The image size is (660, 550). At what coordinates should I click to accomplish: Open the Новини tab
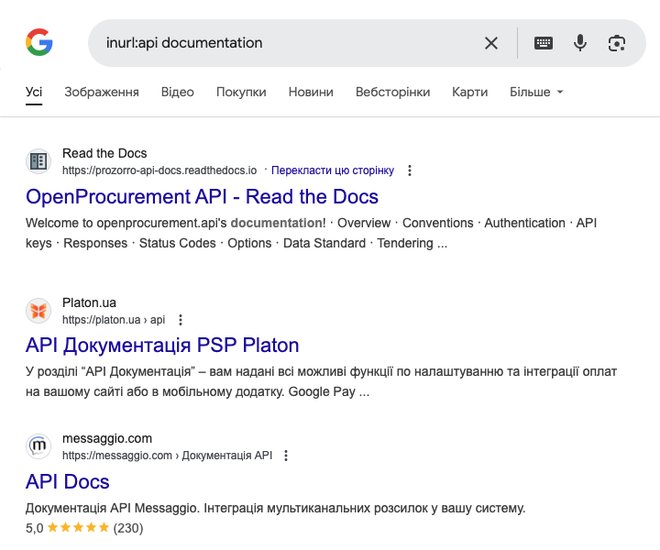[x=311, y=92]
